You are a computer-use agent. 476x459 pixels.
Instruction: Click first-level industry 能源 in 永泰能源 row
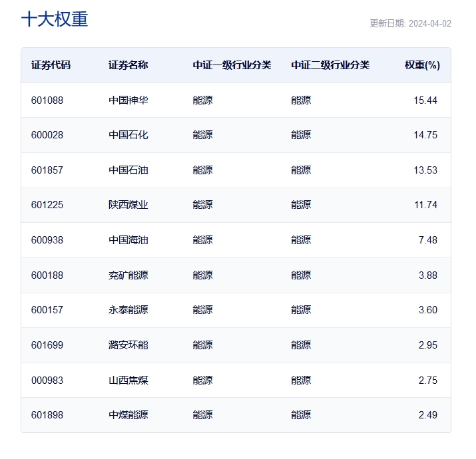point(202,310)
